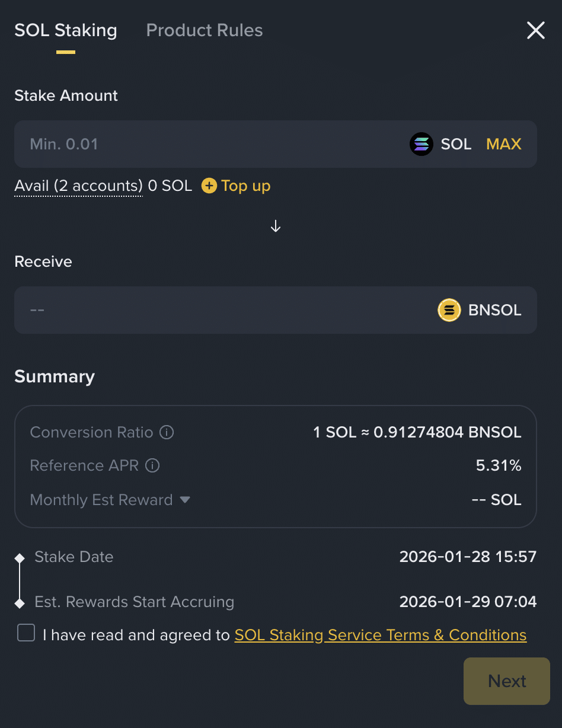562x728 pixels.
Task: Click the Stake Date diamond marker
Action: (20, 557)
